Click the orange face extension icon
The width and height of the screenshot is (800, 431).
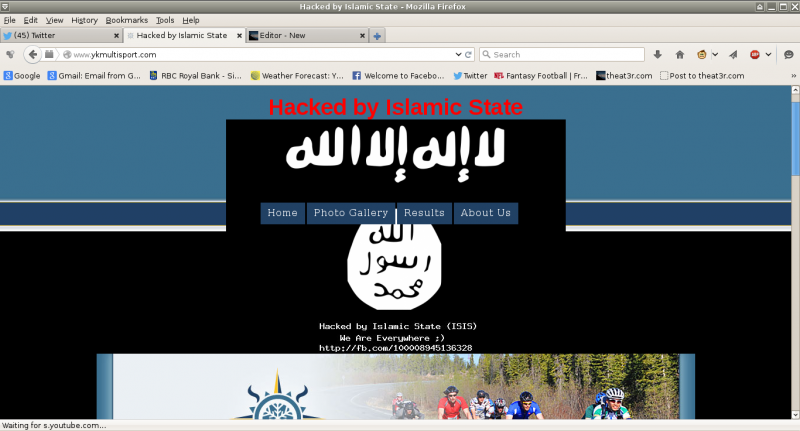[x=702, y=55]
